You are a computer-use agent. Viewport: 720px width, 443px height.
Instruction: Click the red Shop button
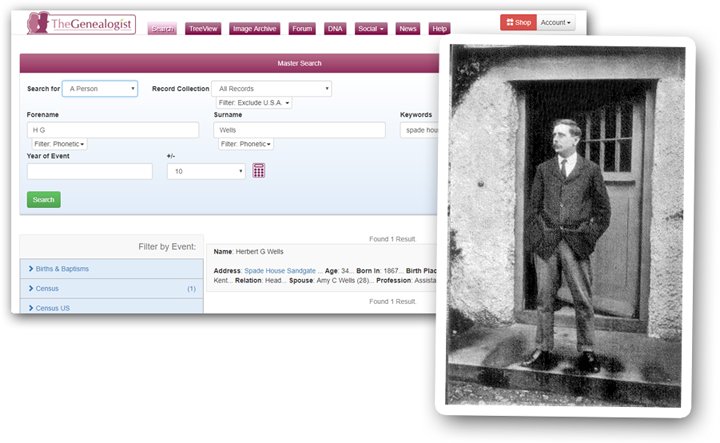click(x=518, y=22)
